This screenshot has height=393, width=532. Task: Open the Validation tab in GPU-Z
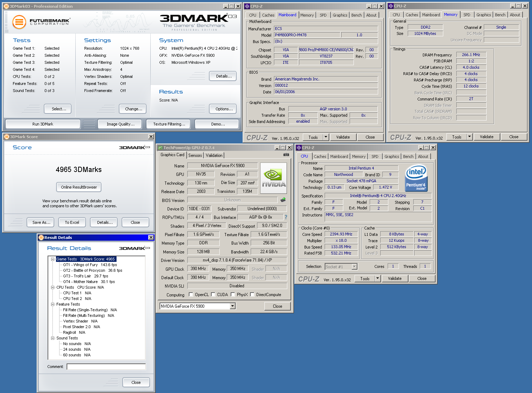(214, 155)
